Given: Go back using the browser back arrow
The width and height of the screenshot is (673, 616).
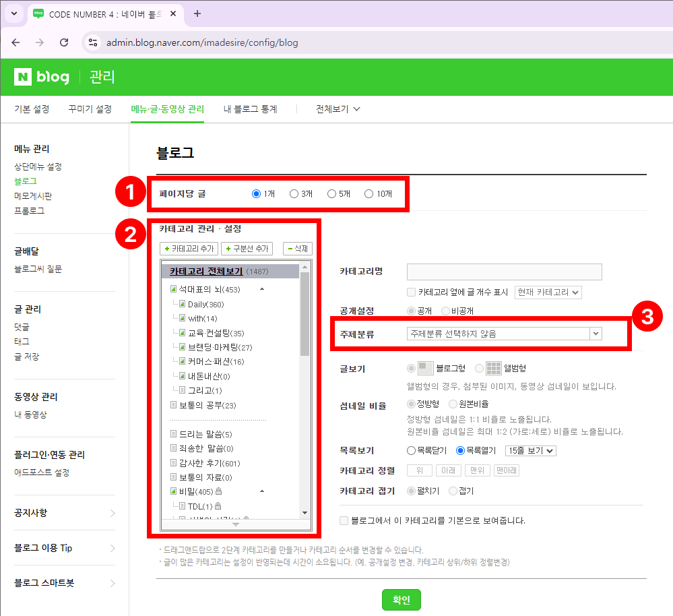Looking at the screenshot, I should point(15,42).
